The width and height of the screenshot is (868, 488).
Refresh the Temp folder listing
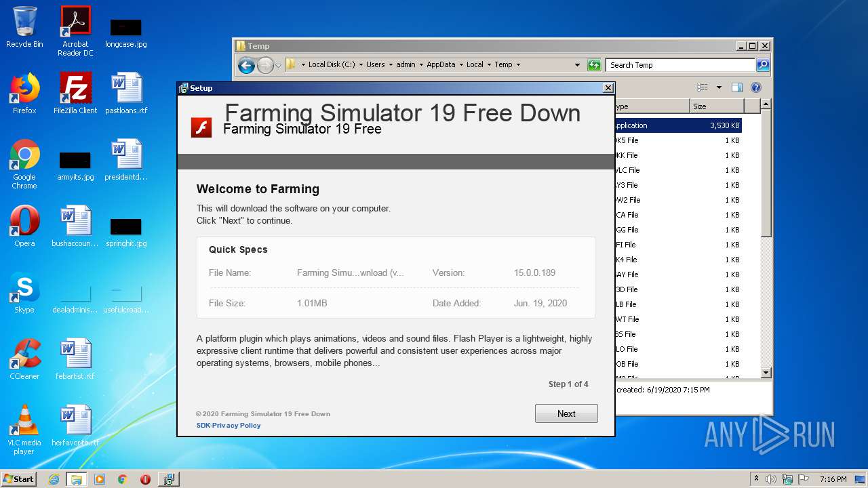click(x=594, y=65)
